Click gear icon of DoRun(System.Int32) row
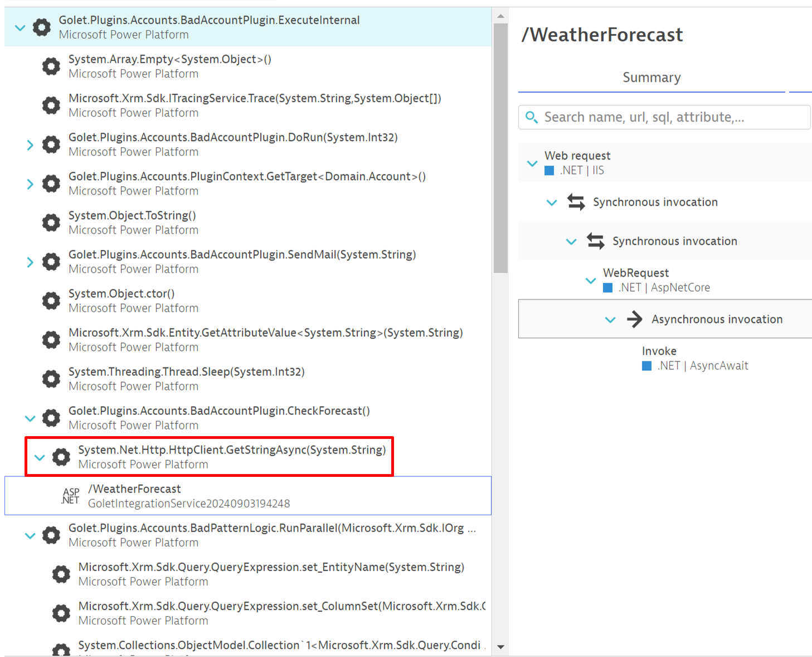 pos(51,144)
